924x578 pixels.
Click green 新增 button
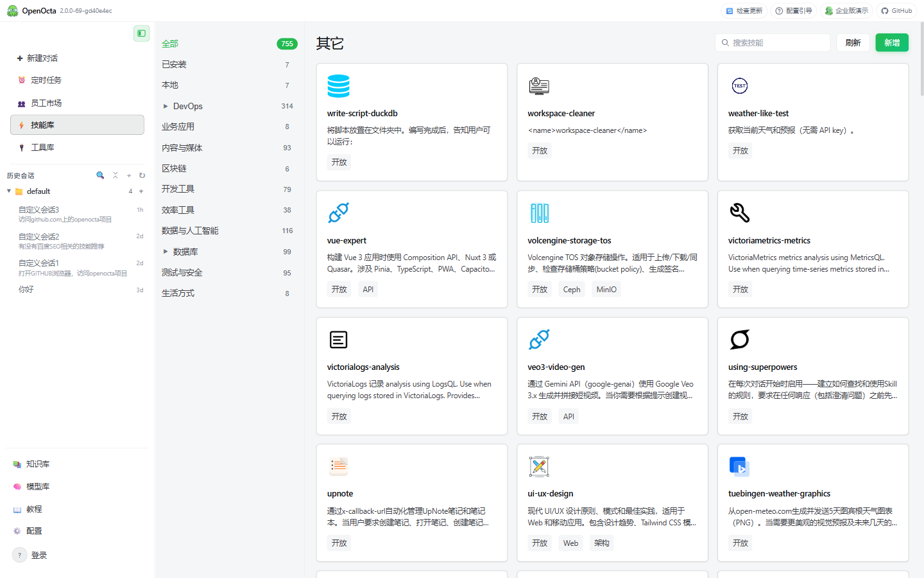click(x=892, y=42)
